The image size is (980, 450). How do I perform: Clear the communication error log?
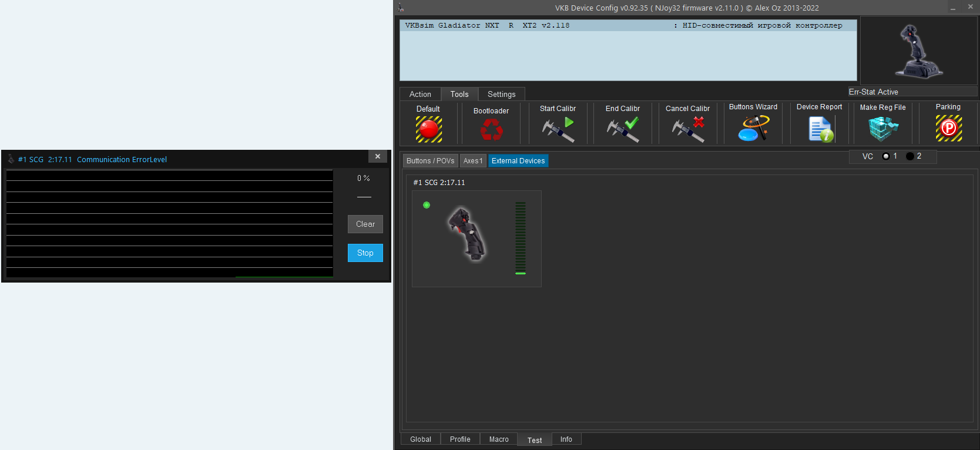(x=365, y=224)
